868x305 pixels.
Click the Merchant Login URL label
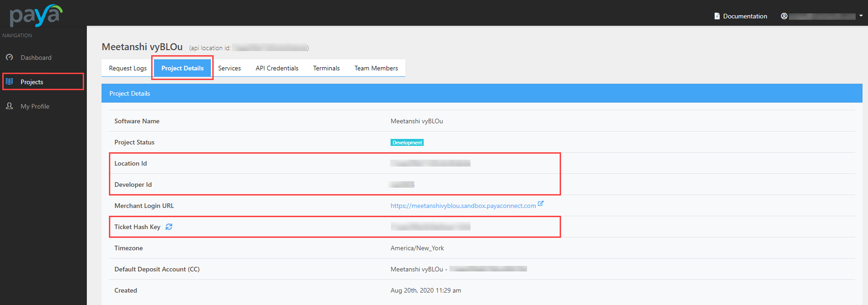point(144,206)
